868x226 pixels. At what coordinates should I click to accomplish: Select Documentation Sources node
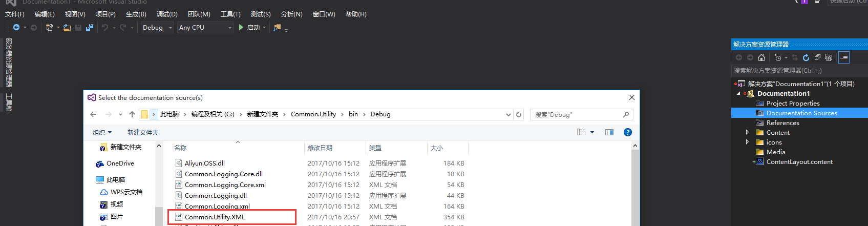click(x=801, y=113)
